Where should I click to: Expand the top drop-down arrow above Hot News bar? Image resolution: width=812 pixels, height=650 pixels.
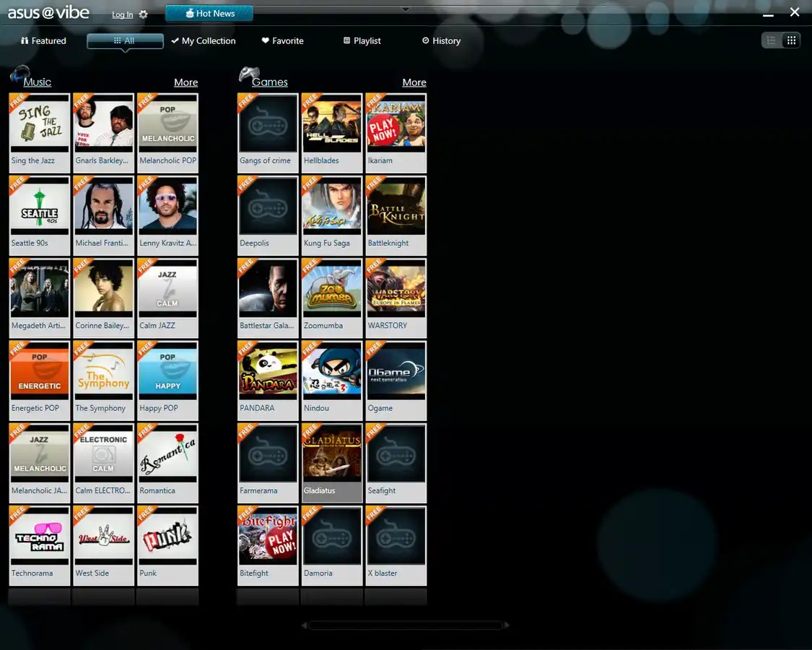pyautogui.click(x=406, y=9)
